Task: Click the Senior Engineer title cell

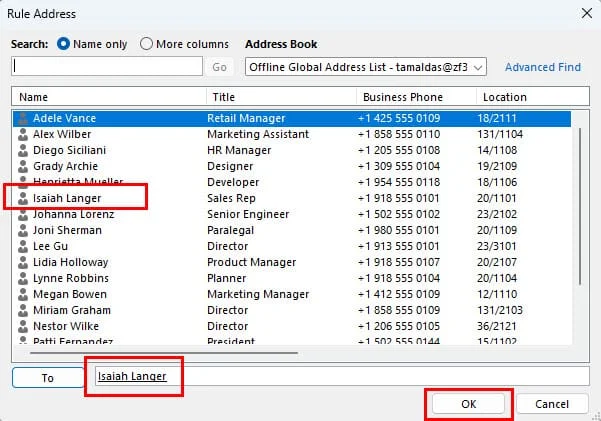Action: (248, 214)
